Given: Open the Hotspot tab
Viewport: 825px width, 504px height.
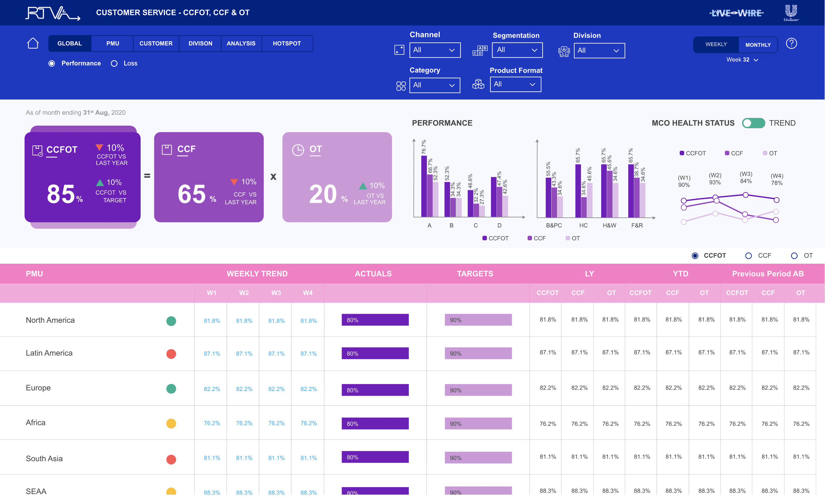Looking at the screenshot, I should pos(287,44).
